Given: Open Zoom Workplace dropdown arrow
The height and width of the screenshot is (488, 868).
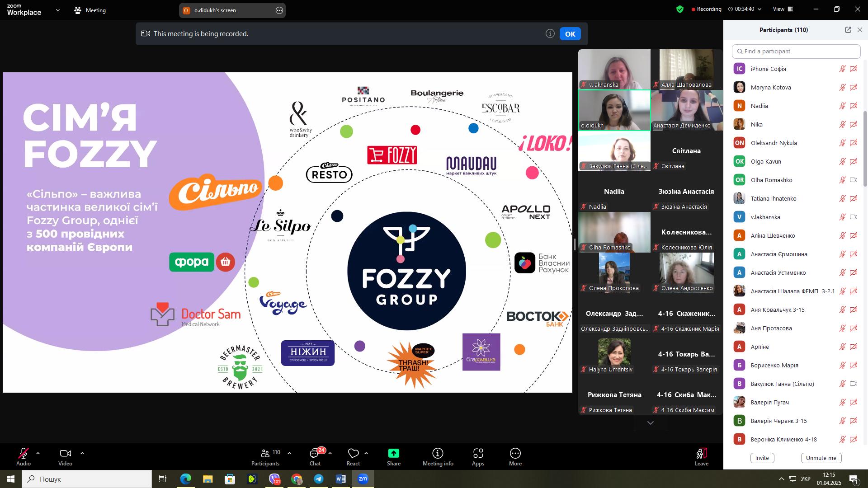Looking at the screenshot, I should 58,10.
